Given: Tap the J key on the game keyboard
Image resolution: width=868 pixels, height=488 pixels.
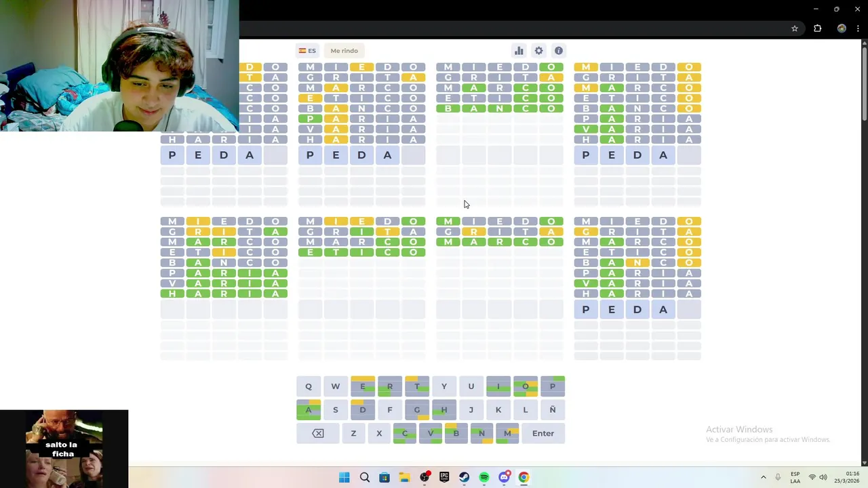Looking at the screenshot, I should tap(471, 409).
